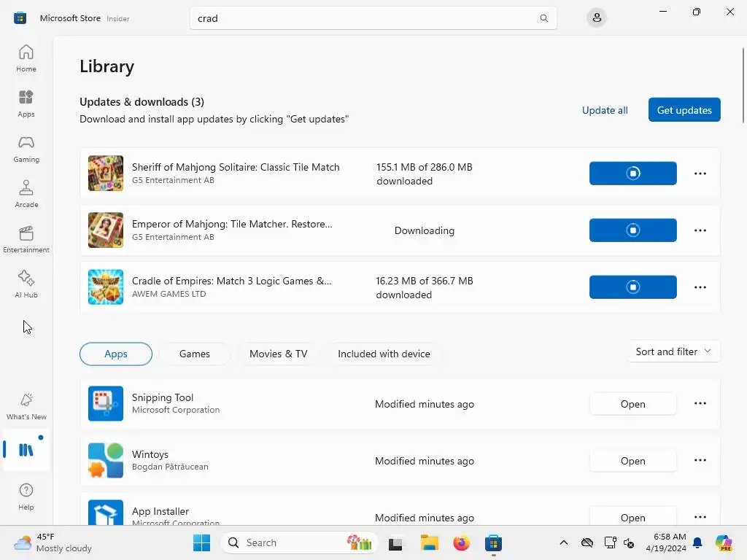Click the Cradle of Empires title text
This screenshot has height=560, width=747.
(x=231, y=281)
